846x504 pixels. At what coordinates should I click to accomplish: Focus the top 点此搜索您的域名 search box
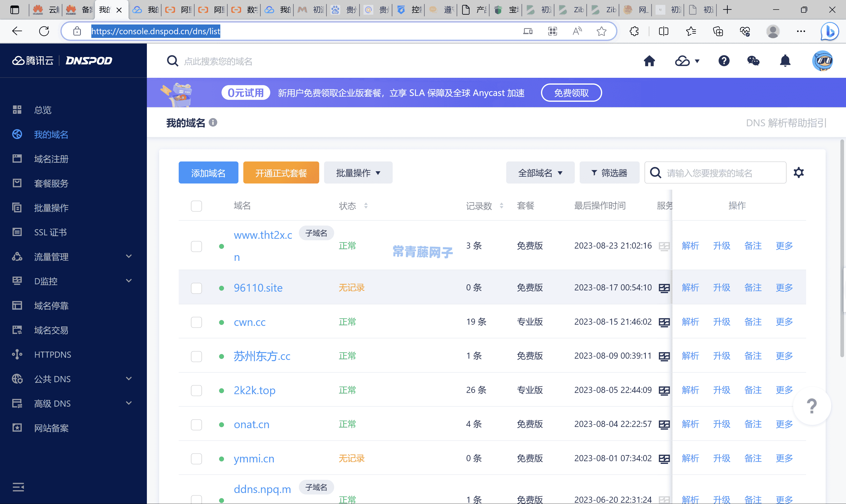(218, 61)
